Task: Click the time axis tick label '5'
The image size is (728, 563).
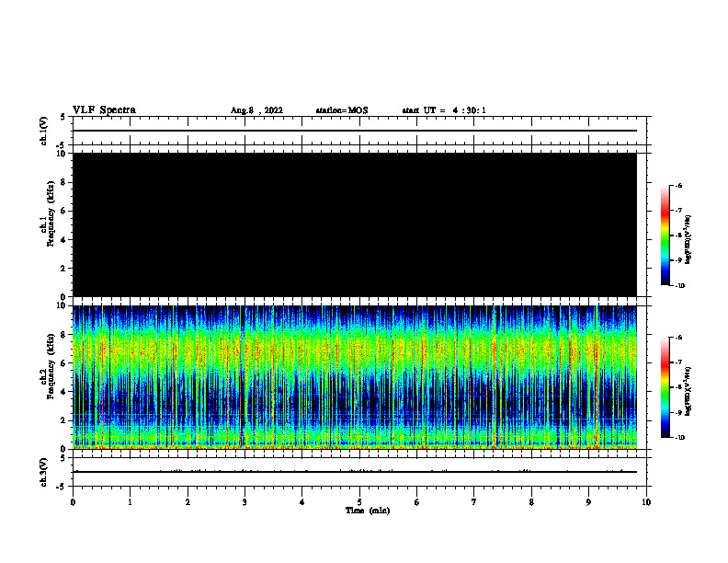Action: [359, 502]
